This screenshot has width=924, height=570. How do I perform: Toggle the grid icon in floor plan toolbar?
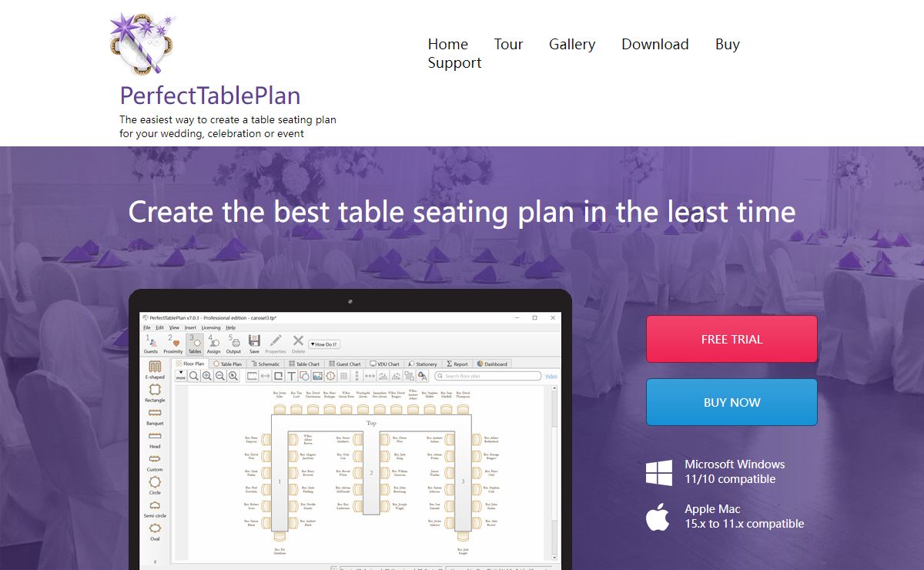(x=343, y=376)
